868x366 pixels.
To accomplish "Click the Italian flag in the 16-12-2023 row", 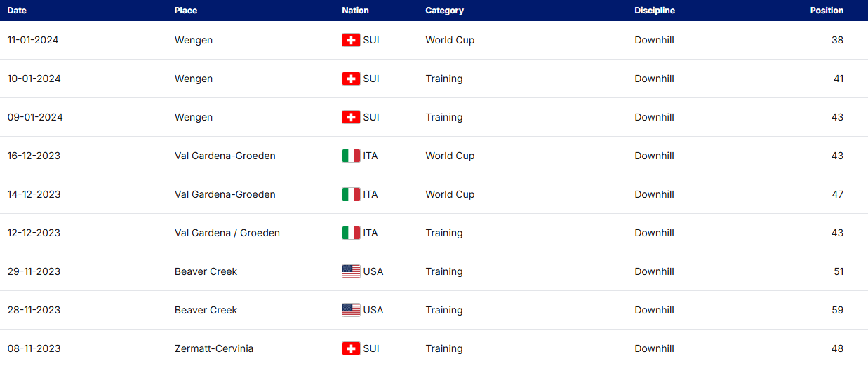I will click(351, 156).
